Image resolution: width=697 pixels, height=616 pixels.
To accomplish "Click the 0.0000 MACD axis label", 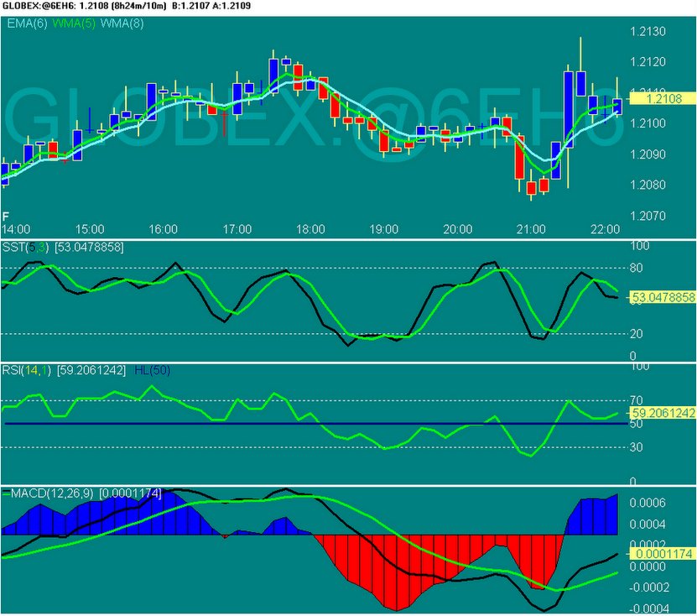I will pyautogui.click(x=648, y=566).
